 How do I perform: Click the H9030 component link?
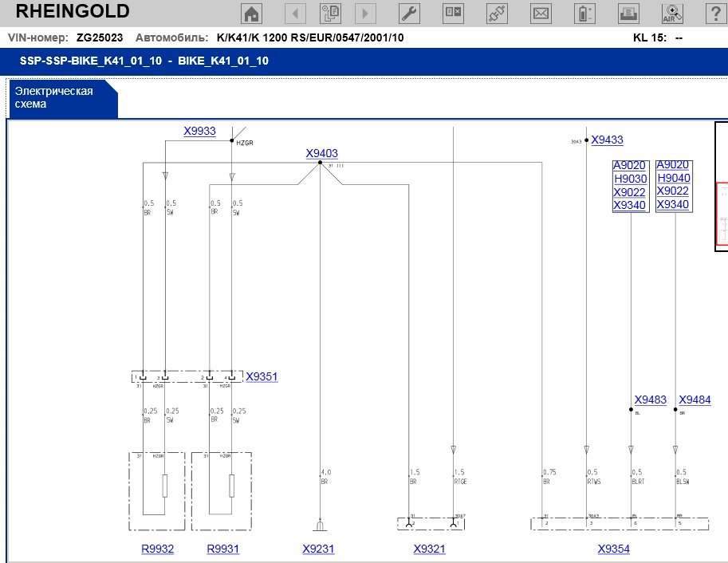point(630,179)
